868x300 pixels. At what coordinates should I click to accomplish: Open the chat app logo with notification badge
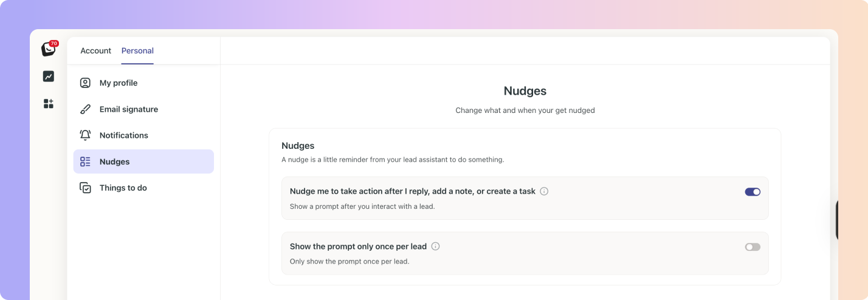49,49
